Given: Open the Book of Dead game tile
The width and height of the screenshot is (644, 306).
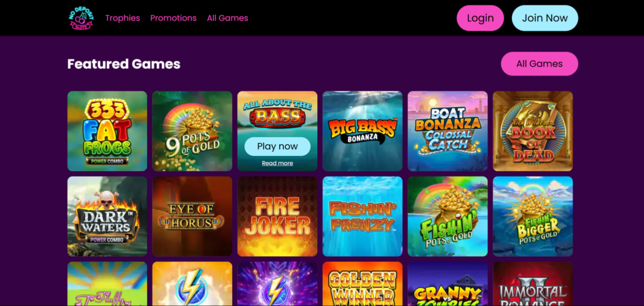Looking at the screenshot, I should [533, 132].
